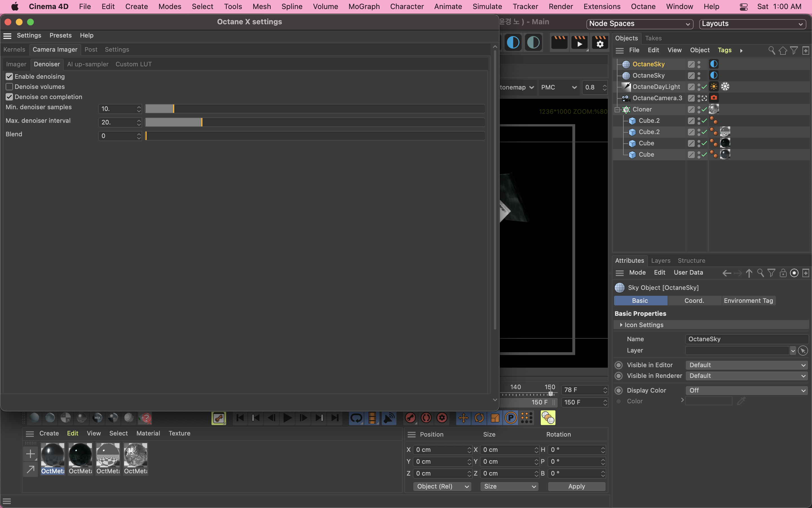This screenshot has height=508, width=812.
Task: Switch to the Kernels tab
Action: click(x=14, y=50)
